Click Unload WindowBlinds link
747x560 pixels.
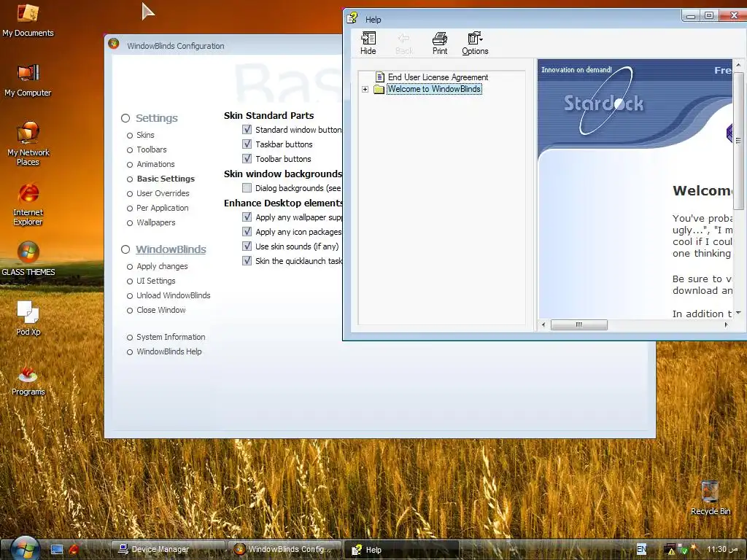click(174, 295)
